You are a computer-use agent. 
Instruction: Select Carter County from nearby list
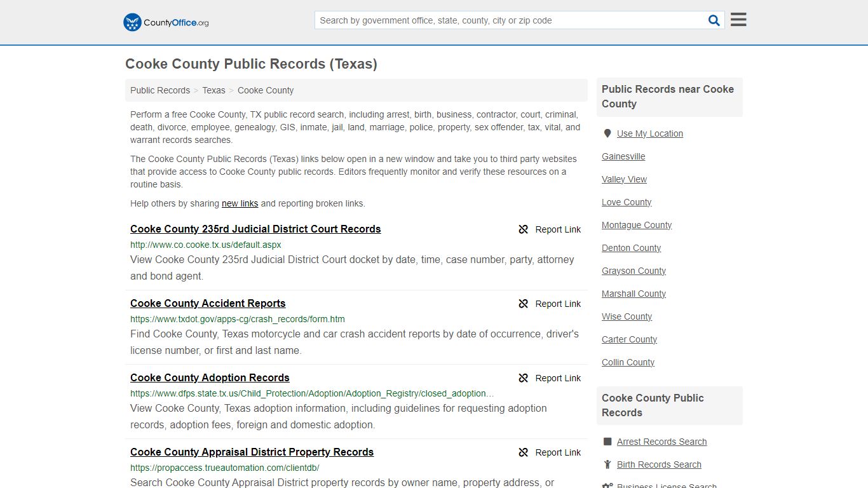click(x=629, y=339)
